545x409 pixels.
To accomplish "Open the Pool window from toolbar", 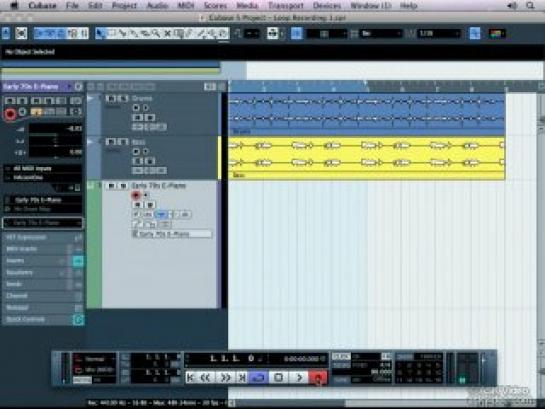I will [x=73, y=33].
